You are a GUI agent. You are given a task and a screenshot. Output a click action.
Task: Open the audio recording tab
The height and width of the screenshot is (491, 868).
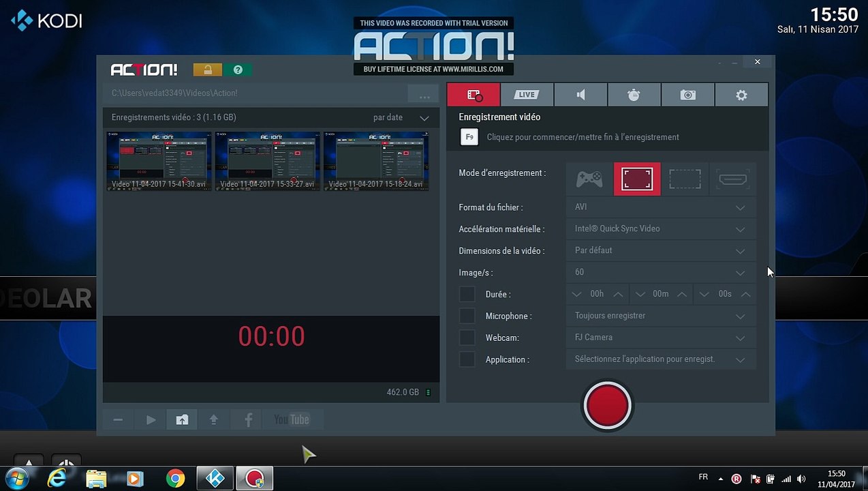580,95
